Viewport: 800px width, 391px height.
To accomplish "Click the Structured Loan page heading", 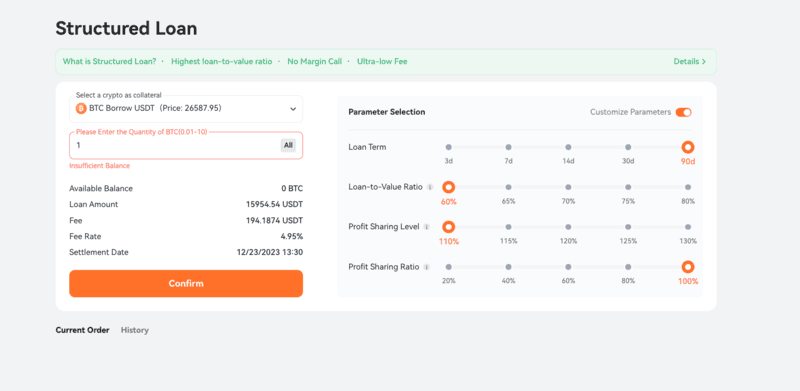I will point(126,29).
